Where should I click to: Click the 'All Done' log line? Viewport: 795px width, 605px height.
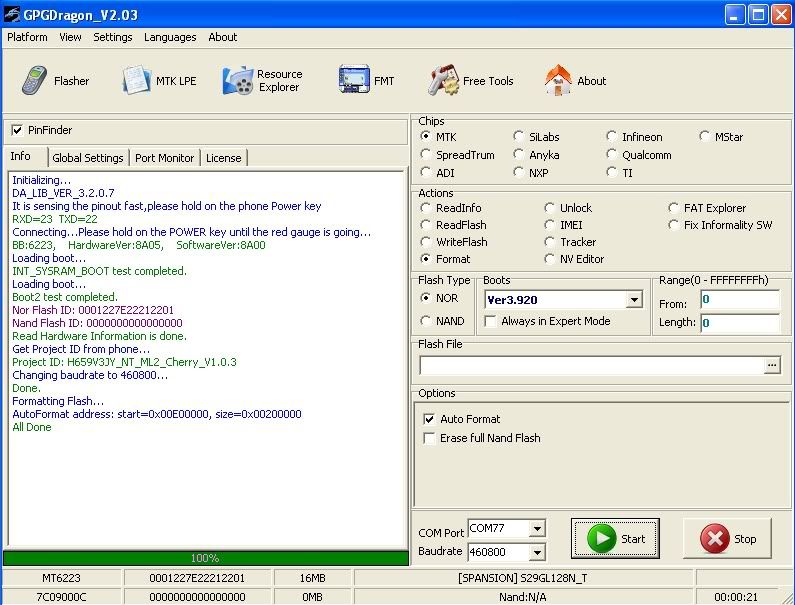(32, 427)
